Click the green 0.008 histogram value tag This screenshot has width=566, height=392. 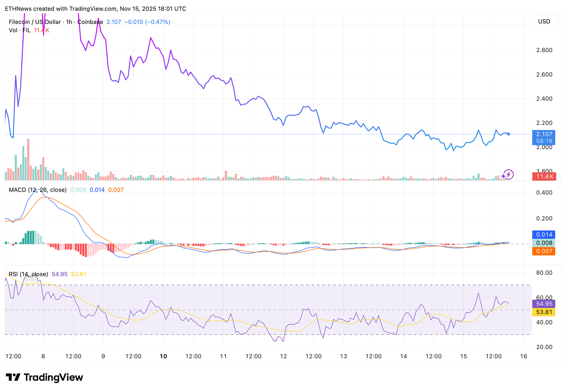[x=543, y=243]
